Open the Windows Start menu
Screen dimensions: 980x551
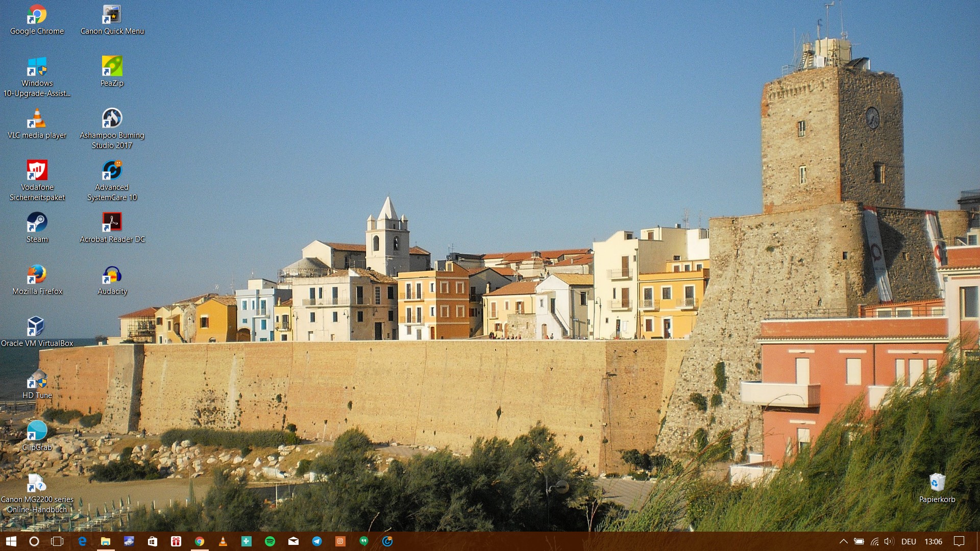pyautogui.click(x=11, y=541)
